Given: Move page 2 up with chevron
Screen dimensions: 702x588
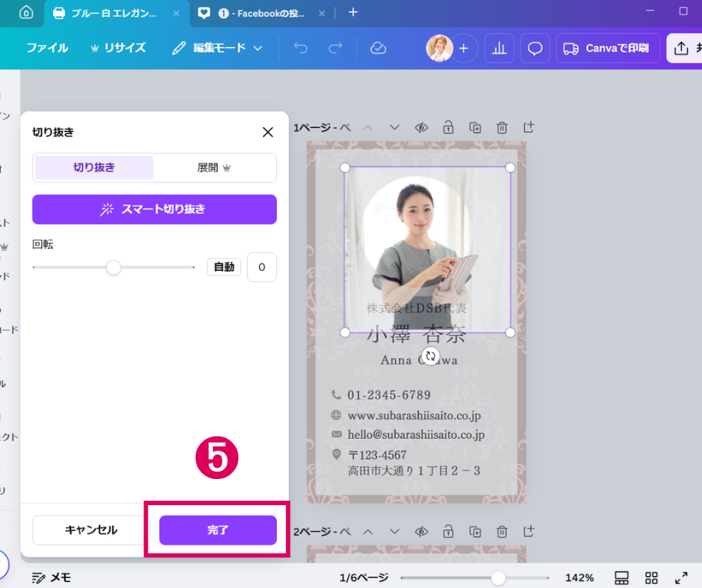Looking at the screenshot, I should tap(367, 532).
